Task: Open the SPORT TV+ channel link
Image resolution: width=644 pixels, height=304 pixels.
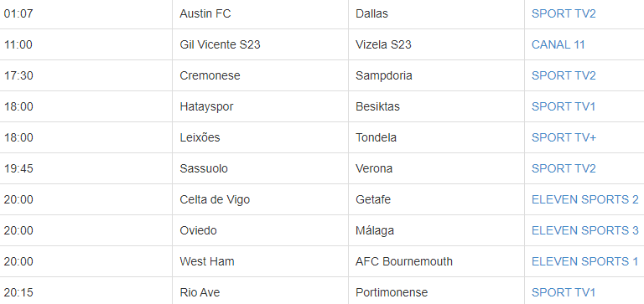Action: 563,137
